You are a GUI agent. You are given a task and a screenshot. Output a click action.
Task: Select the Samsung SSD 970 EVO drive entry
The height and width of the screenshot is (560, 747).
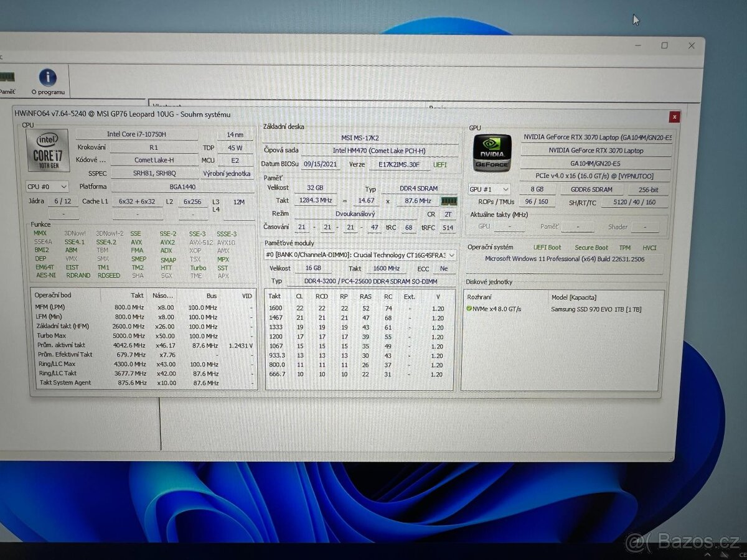click(x=598, y=309)
